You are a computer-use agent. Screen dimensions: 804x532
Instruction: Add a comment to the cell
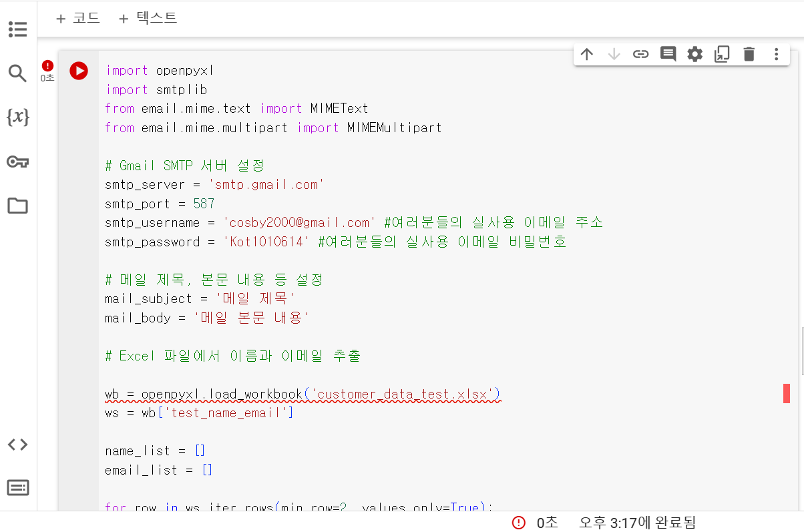(668, 55)
